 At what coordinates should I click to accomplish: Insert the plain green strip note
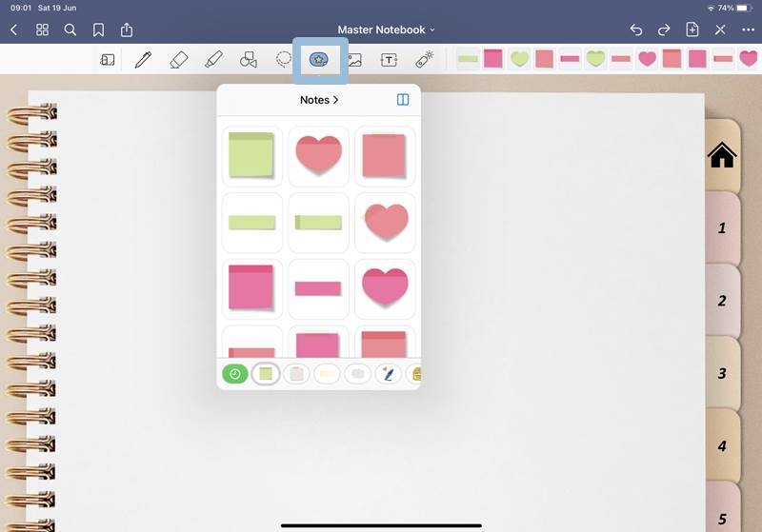click(x=251, y=223)
